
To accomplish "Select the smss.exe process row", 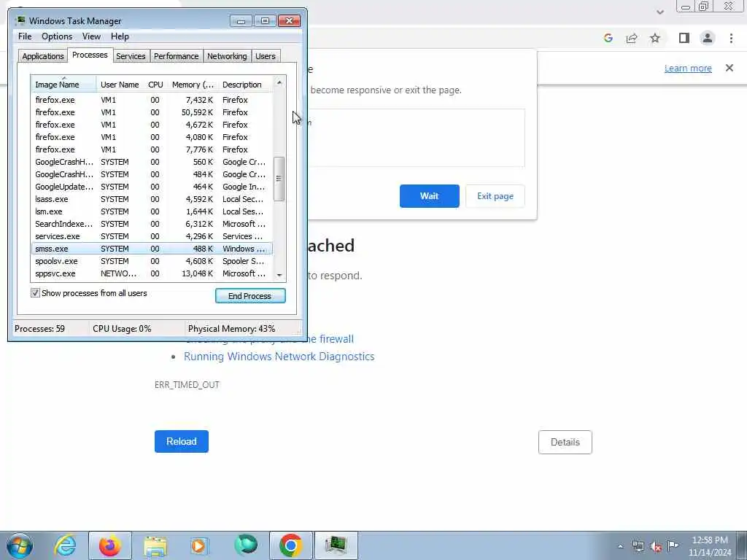I will click(152, 249).
